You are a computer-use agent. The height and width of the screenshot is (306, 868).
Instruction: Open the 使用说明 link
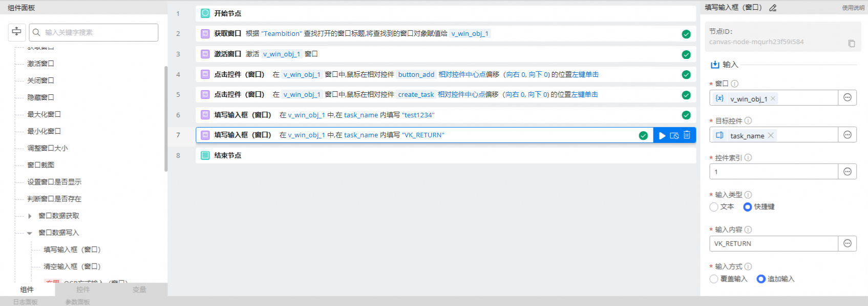pos(853,8)
